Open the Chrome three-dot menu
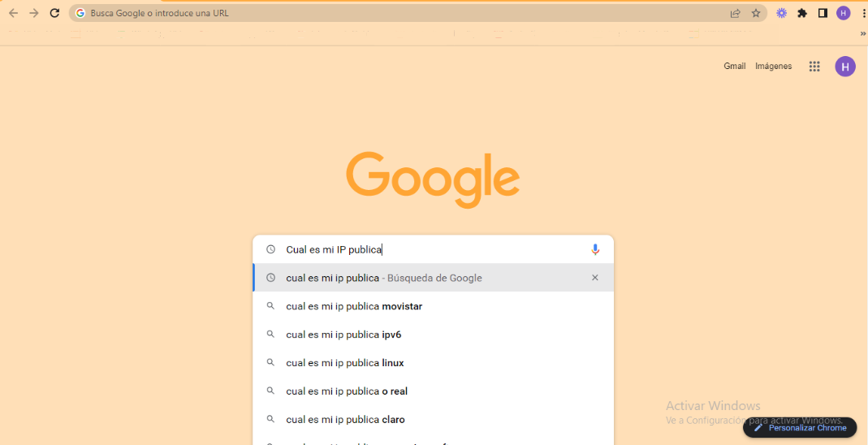The image size is (868, 445). pyautogui.click(x=864, y=13)
